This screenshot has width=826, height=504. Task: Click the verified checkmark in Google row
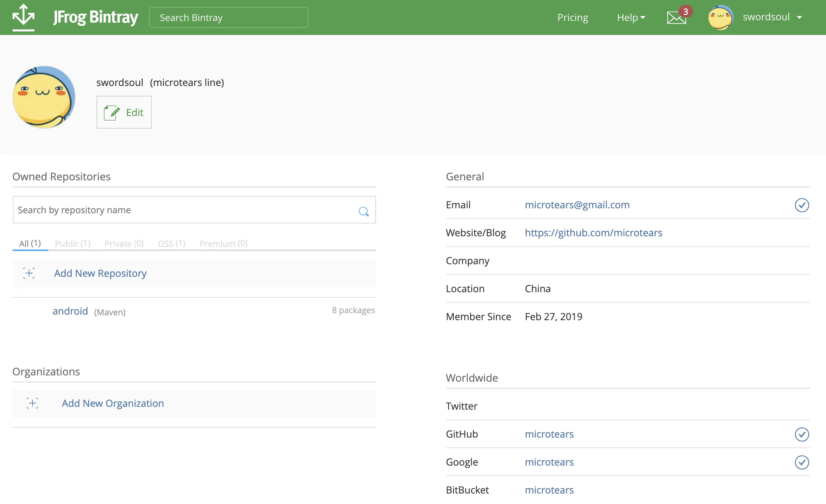pyautogui.click(x=802, y=462)
